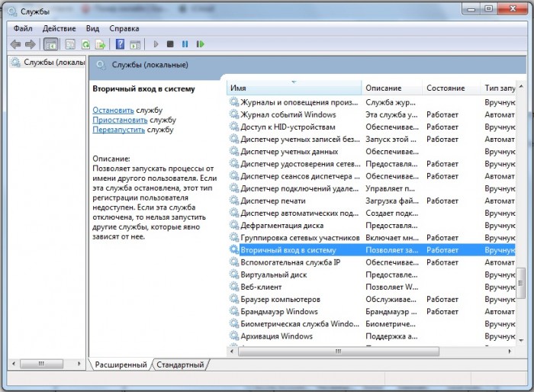Image resolution: width=534 pixels, height=392 pixels.
Task: Click gear icon of Веб-клиент
Action: [234, 287]
